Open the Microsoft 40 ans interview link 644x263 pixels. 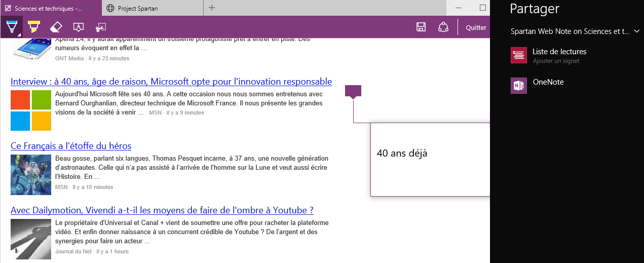tap(171, 82)
